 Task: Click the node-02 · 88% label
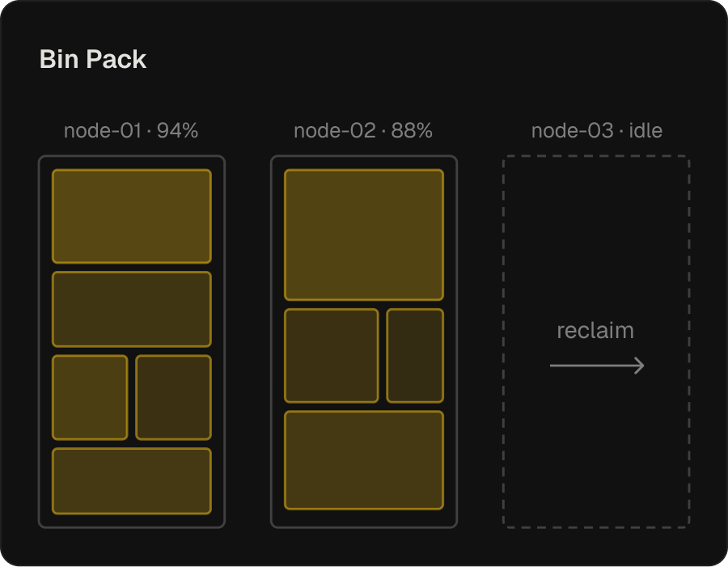363,130
